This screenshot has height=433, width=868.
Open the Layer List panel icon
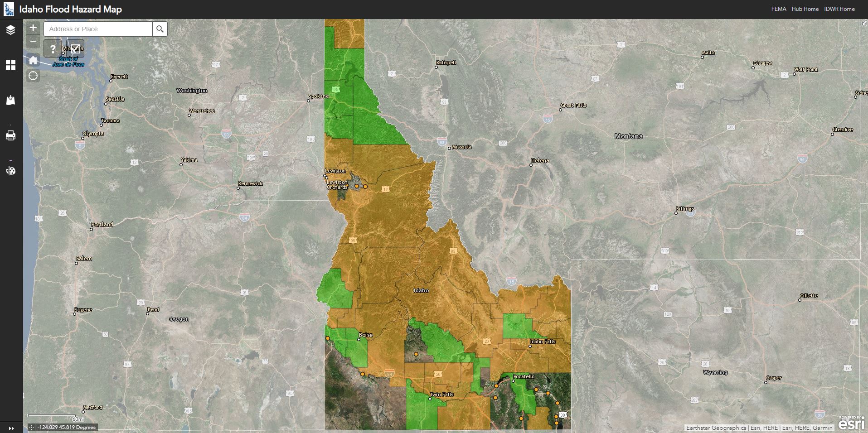click(10, 30)
